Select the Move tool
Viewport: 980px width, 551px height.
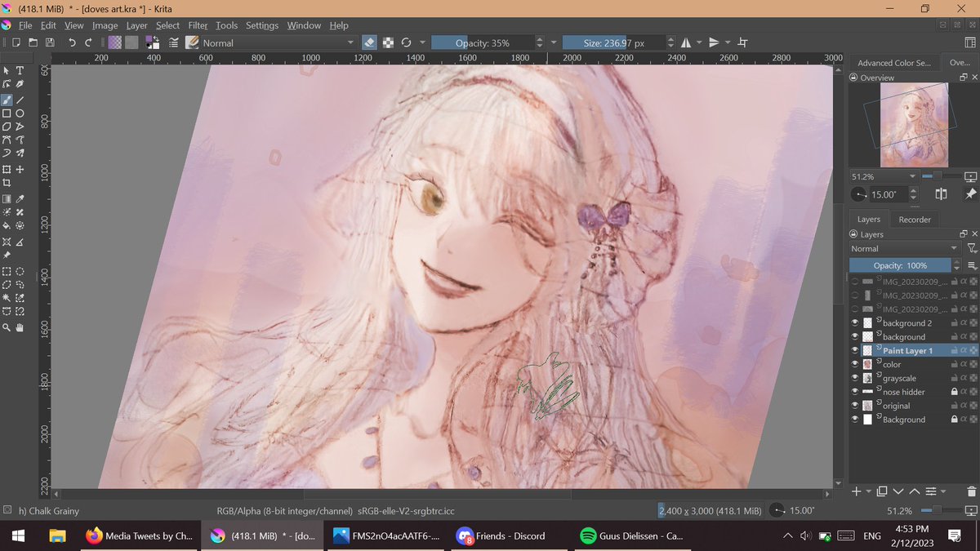[20, 169]
